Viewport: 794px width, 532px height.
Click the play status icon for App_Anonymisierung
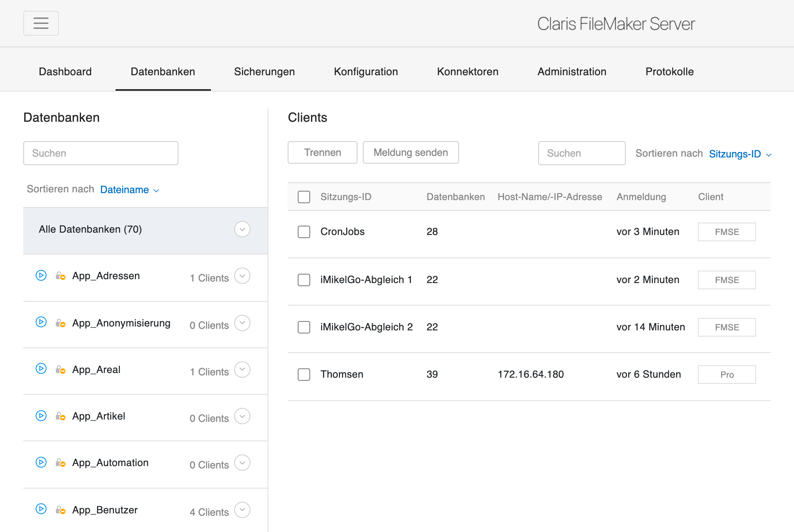41,322
